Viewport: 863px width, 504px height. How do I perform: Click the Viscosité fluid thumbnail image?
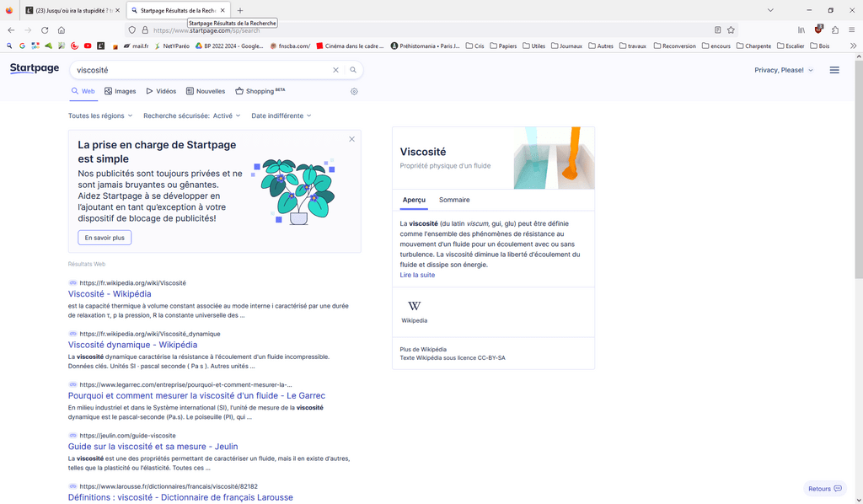click(x=554, y=158)
